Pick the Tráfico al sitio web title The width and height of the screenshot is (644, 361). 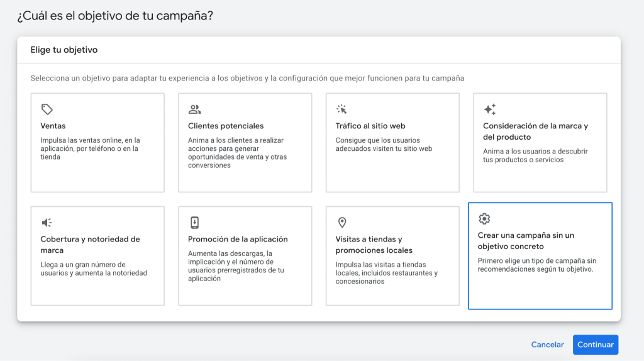click(370, 126)
